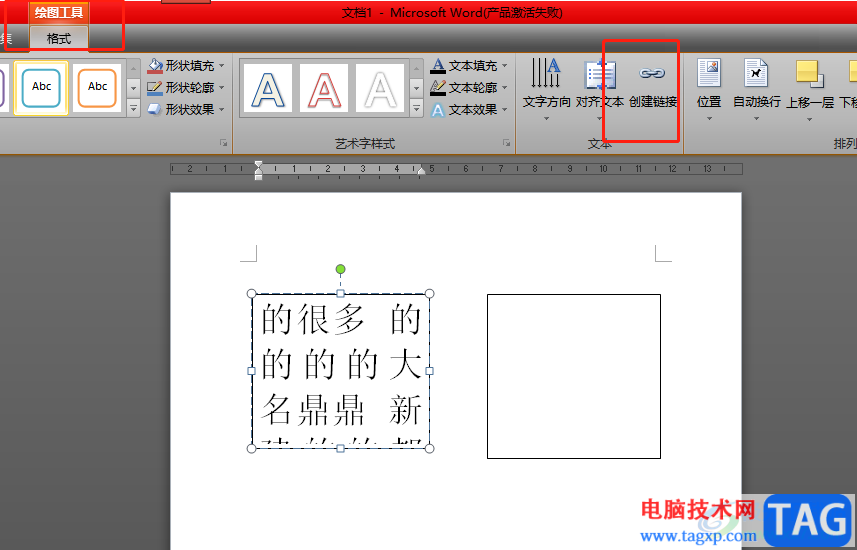Click the hanging indent ruler marker
Screen dimensions: 857x550
pos(259,172)
